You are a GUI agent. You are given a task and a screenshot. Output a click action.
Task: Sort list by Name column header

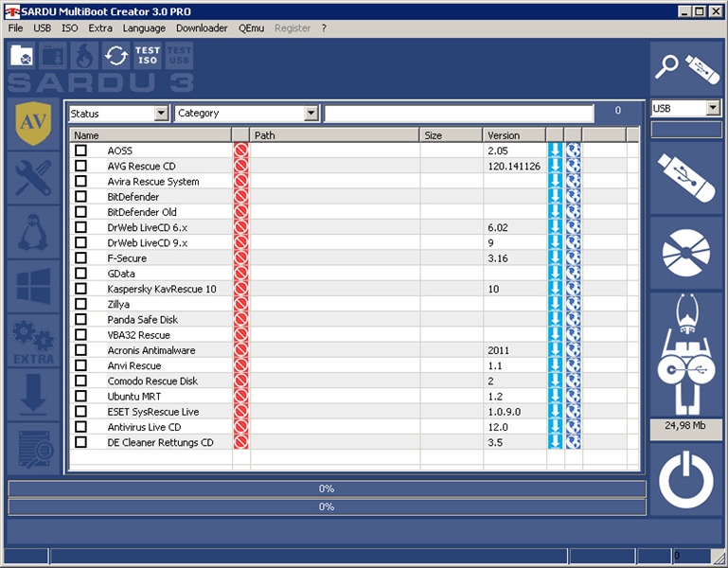tap(151, 135)
